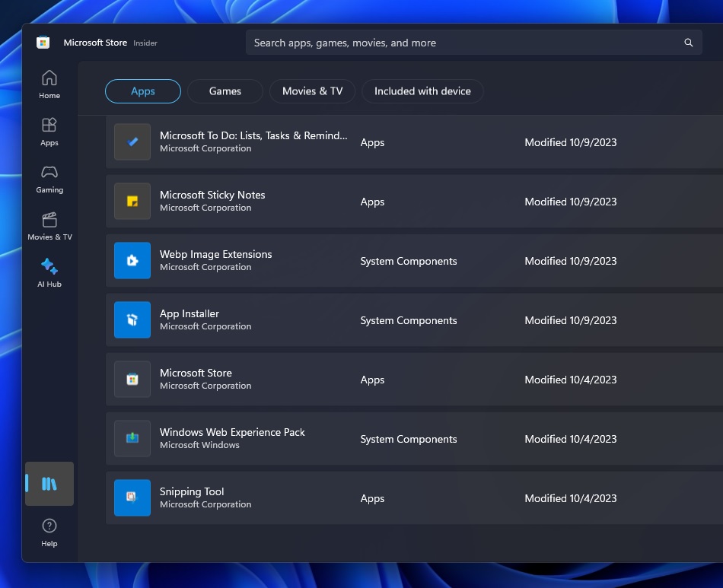Image resolution: width=723 pixels, height=588 pixels.
Task: Open the AI Hub section
Action: (x=49, y=272)
